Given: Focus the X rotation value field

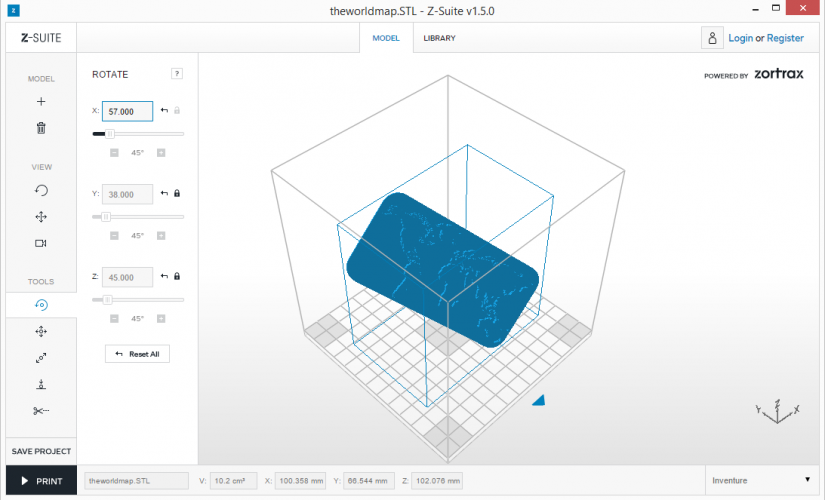Looking at the screenshot, I should coord(127,111).
